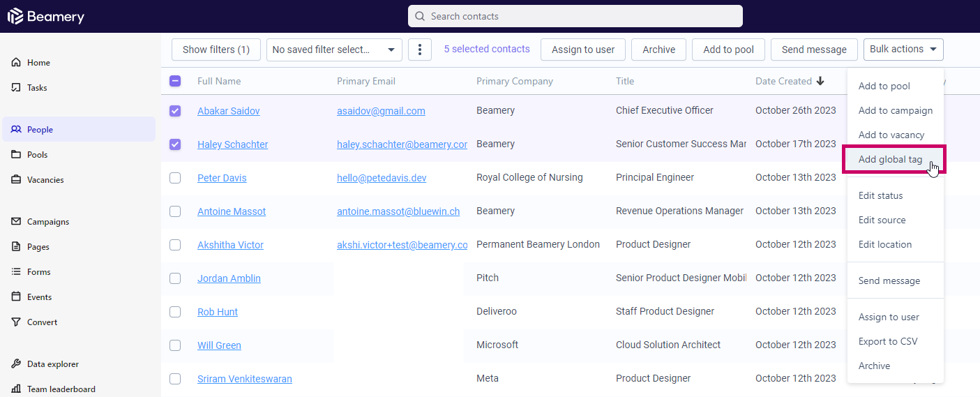Click Primary Email column header
980x397 pixels.
tap(366, 81)
